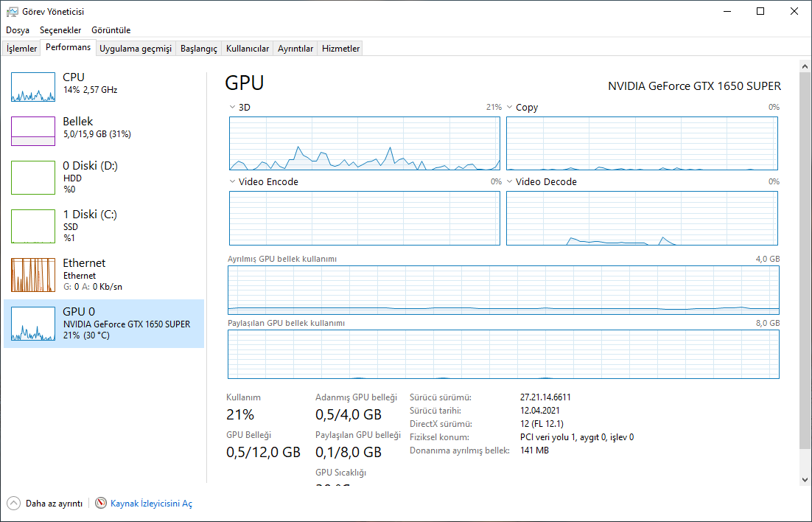Click the Resource Monitor icon

[101, 503]
